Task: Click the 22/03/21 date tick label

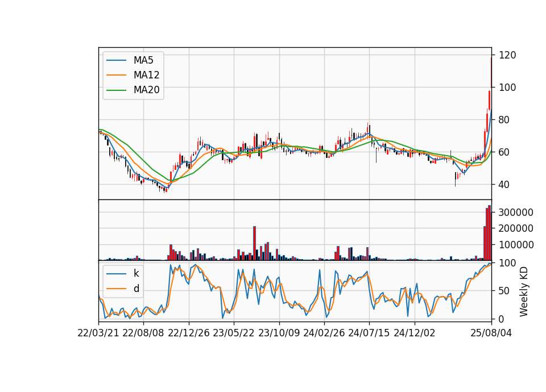Action: [98, 333]
